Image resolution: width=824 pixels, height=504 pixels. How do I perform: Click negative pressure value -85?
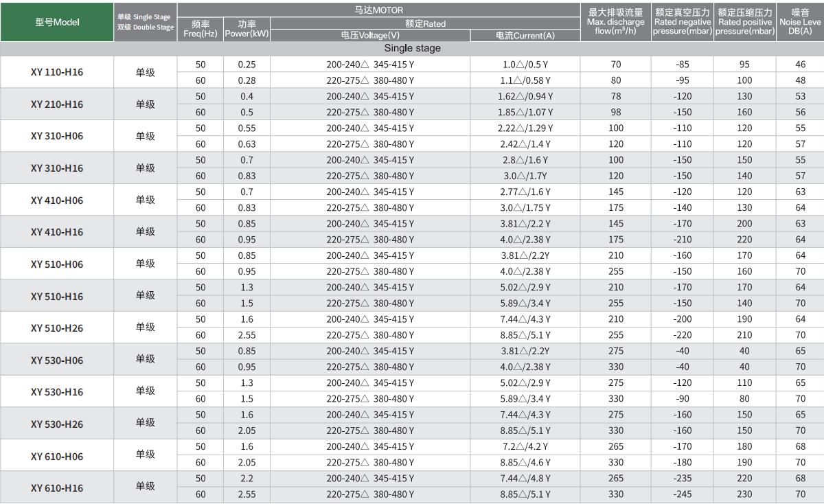click(x=683, y=65)
